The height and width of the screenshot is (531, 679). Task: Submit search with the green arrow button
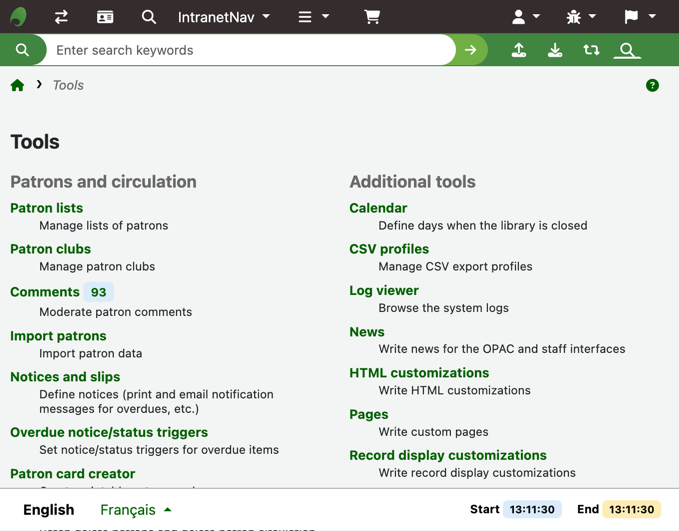pyautogui.click(x=471, y=50)
